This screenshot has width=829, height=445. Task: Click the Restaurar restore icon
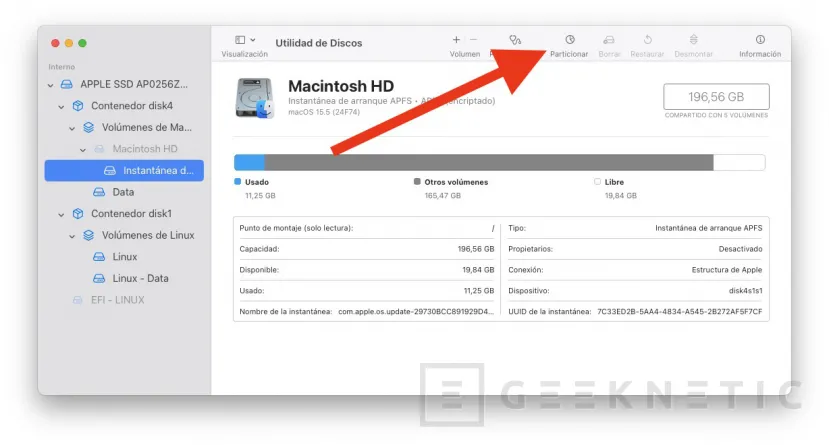click(648, 40)
